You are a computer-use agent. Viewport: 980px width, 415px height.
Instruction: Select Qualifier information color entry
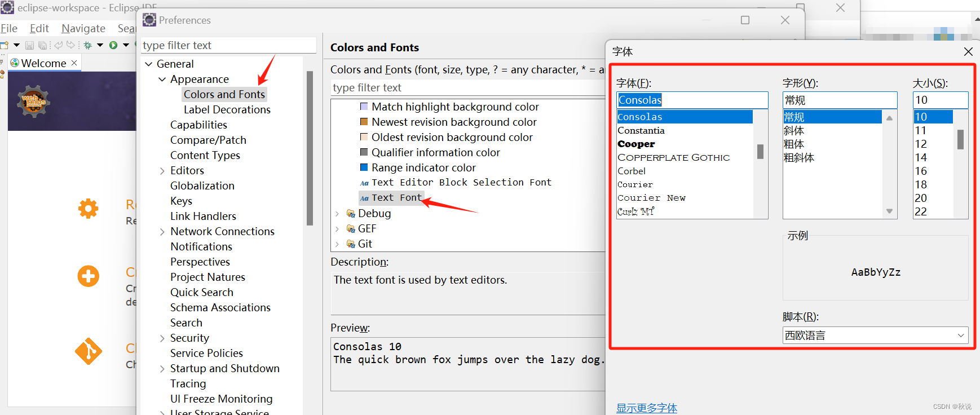pyautogui.click(x=435, y=152)
